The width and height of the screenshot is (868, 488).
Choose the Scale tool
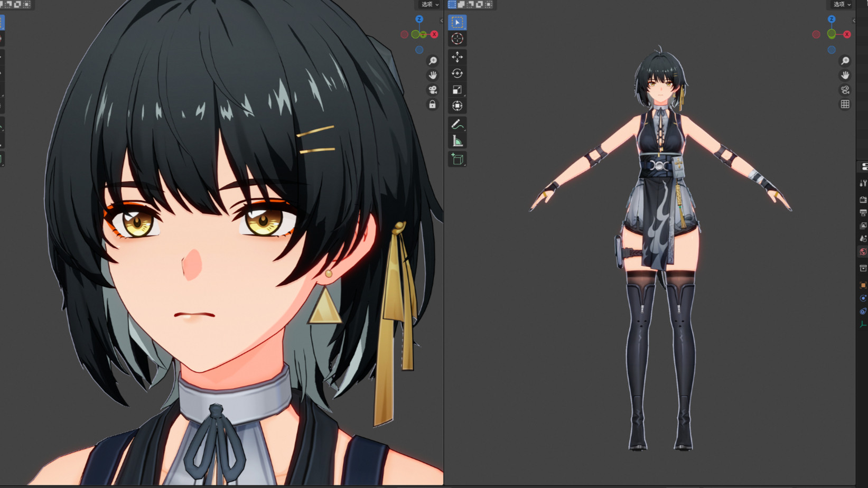[x=457, y=90]
